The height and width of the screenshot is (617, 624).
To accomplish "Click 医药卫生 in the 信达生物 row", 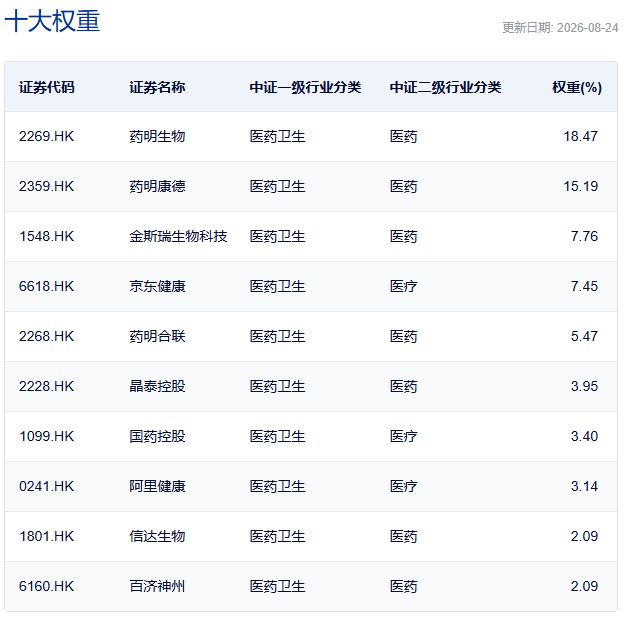I will (x=277, y=537).
